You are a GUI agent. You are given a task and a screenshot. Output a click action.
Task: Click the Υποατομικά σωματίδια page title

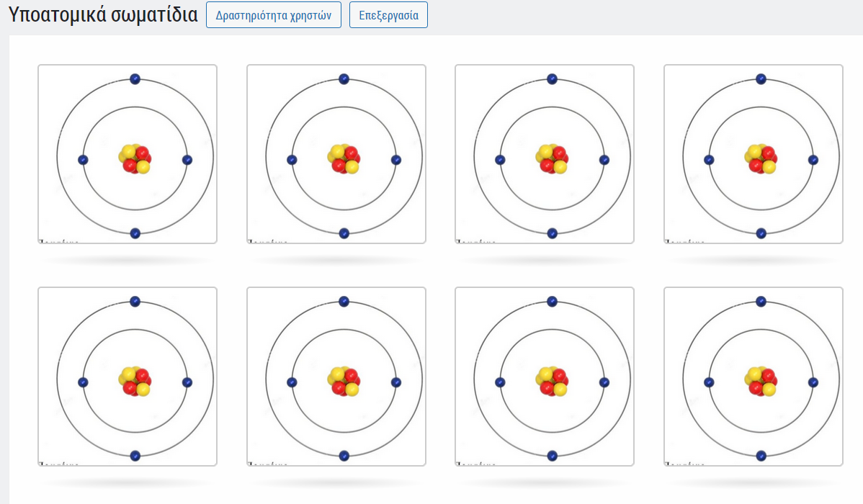(102, 15)
